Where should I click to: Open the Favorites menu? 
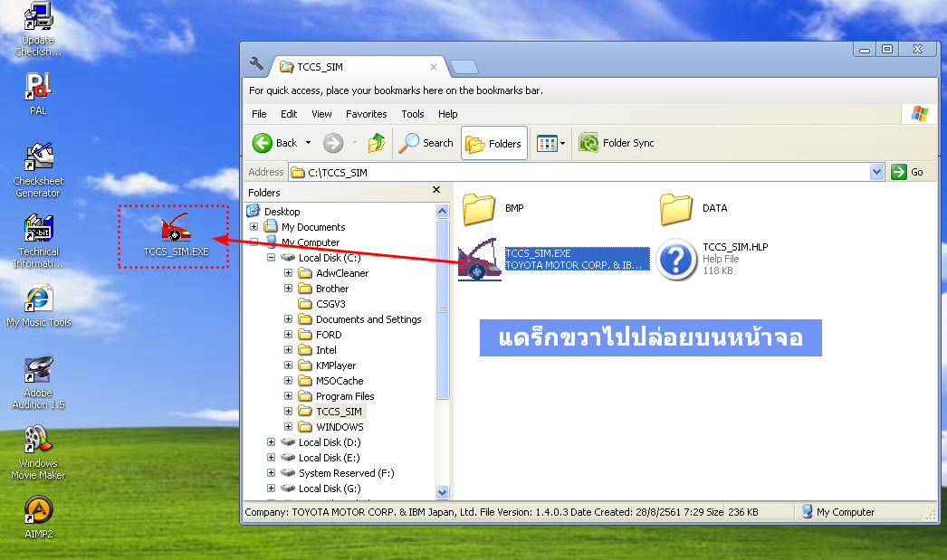pyautogui.click(x=366, y=114)
